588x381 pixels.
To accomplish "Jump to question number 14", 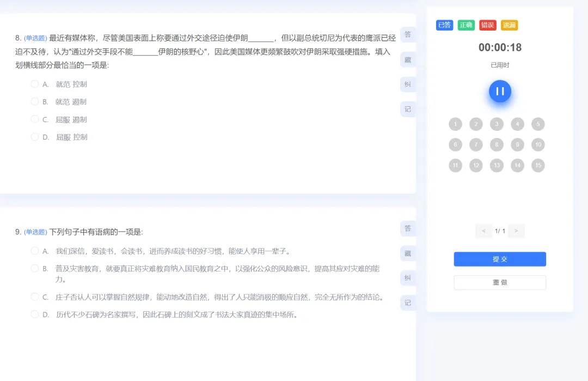I will pyautogui.click(x=517, y=165).
